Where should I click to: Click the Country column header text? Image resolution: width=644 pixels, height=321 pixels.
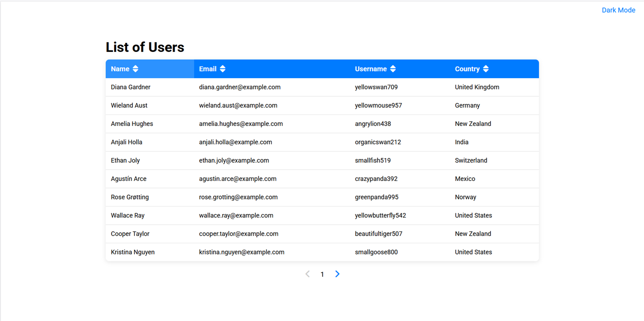(x=467, y=69)
